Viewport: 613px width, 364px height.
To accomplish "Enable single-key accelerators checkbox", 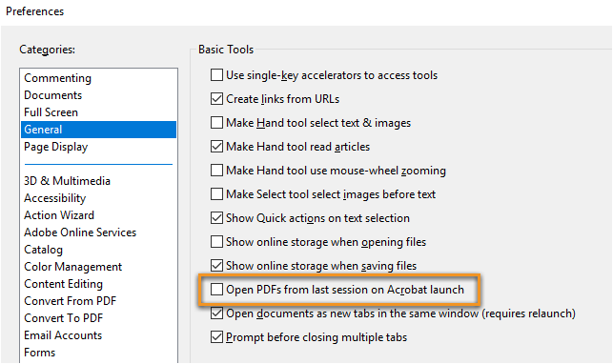I will click(x=216, y=74).
